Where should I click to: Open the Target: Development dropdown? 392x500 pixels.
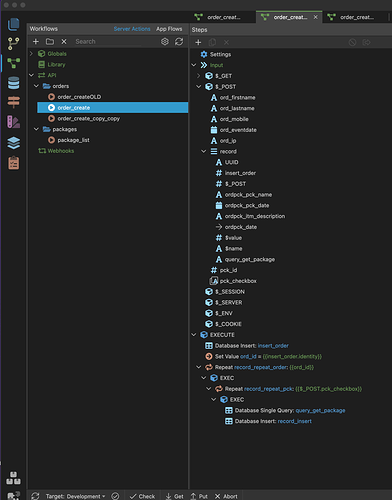point(75,496)
